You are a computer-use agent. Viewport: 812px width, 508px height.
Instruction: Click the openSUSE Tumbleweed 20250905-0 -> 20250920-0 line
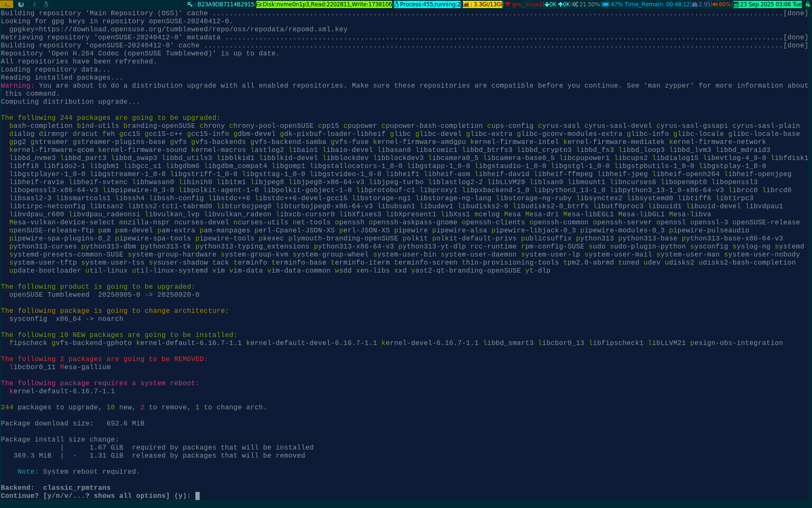pyautogui.click(x=104, y=295)
